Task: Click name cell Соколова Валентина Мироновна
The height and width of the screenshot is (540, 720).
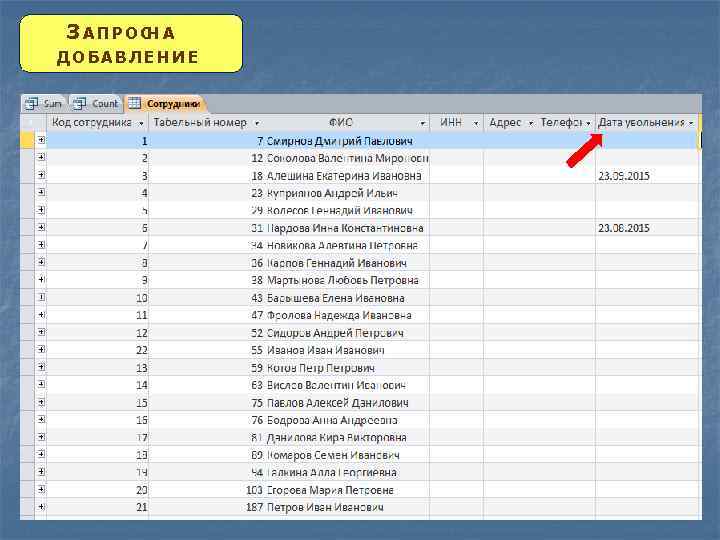Action: tap(346, 158)
